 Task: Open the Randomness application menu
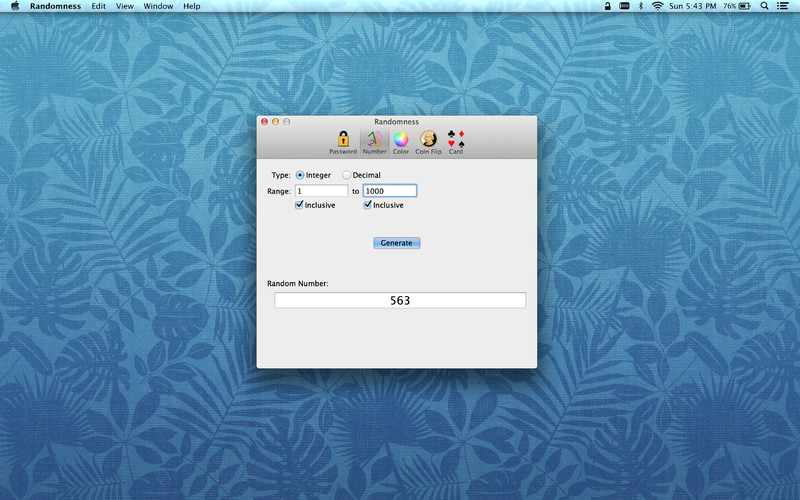pyautogui.click(x=55, y=6)
